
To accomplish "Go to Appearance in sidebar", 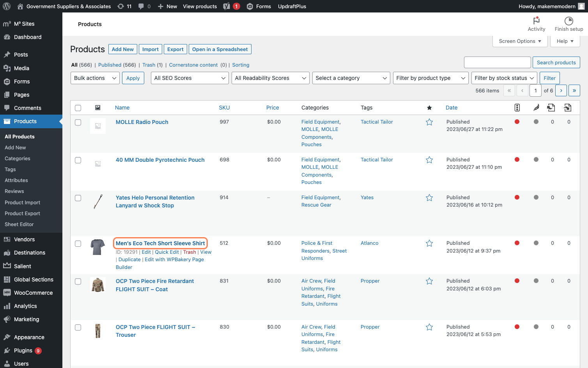I will [31, 337].
